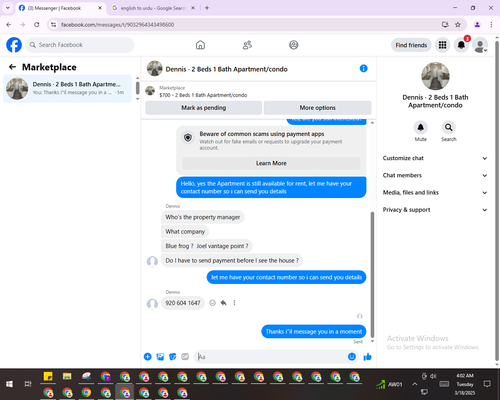Click the Find friends button
This screenshot has height=400, width=500.
[411, 45]
